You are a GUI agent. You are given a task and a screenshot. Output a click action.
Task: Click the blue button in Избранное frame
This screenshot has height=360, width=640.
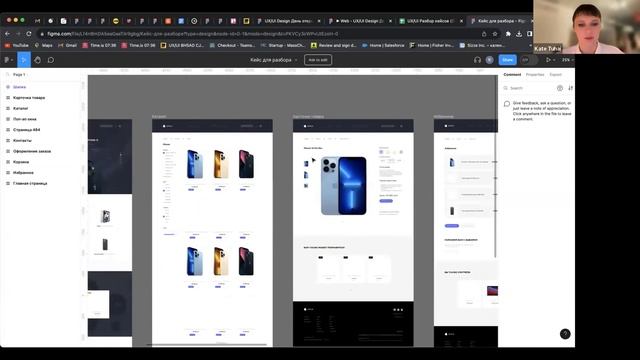451,226
